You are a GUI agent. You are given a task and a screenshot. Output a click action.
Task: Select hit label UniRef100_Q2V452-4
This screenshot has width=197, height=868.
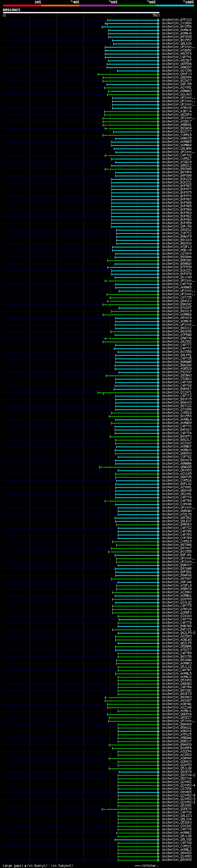(x=179, y=785)
